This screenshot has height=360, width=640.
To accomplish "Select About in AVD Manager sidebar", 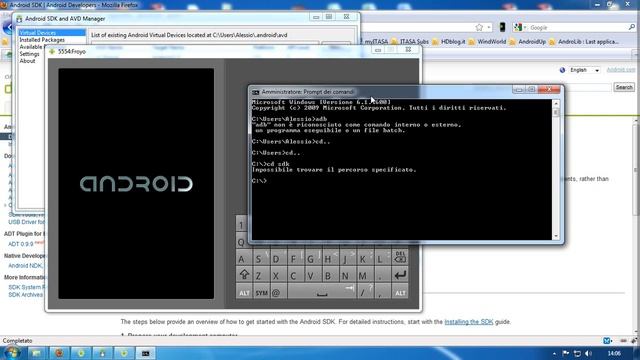I will [x=27, y=61].
